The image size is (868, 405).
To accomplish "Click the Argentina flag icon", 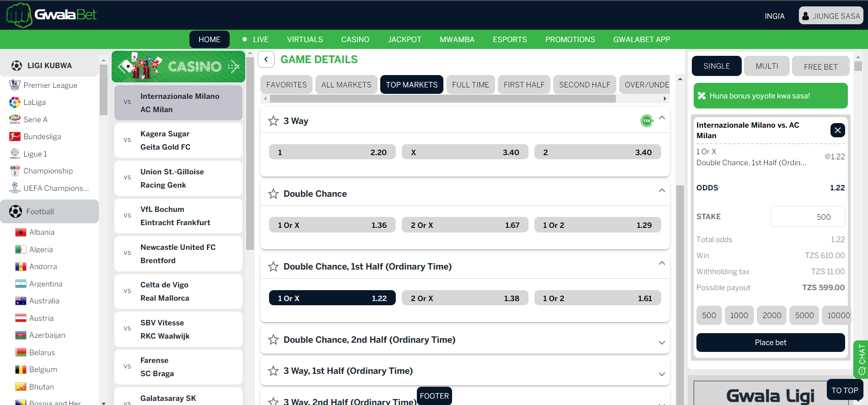I will point(21,284).
